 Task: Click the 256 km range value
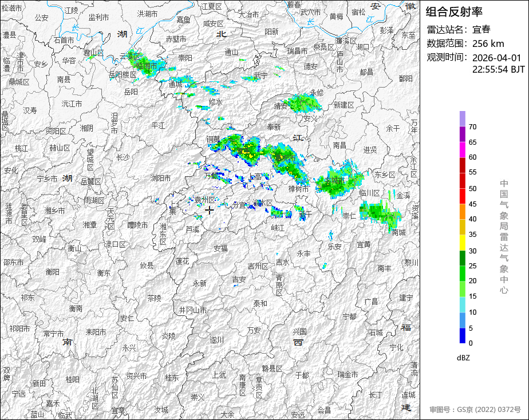coord(488,44)
